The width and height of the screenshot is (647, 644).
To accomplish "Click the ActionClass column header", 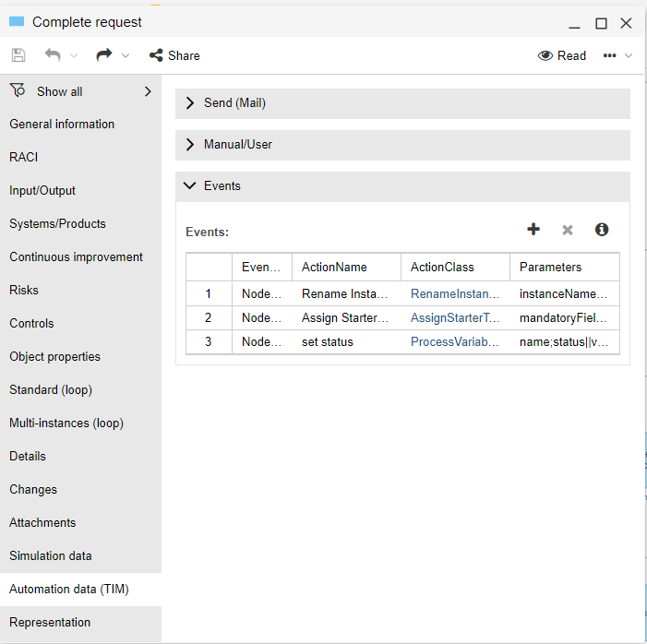I will pos(456,267).
